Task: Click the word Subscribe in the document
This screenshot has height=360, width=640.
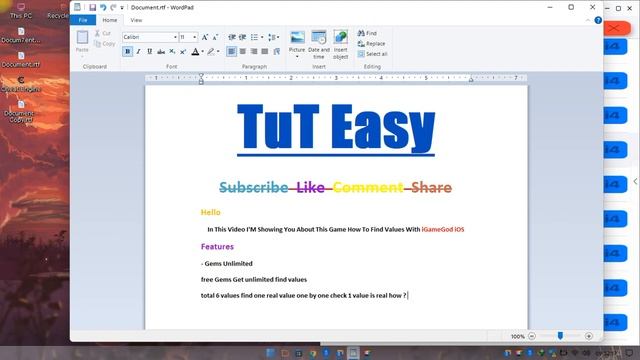Action: (x=253, y=187)
